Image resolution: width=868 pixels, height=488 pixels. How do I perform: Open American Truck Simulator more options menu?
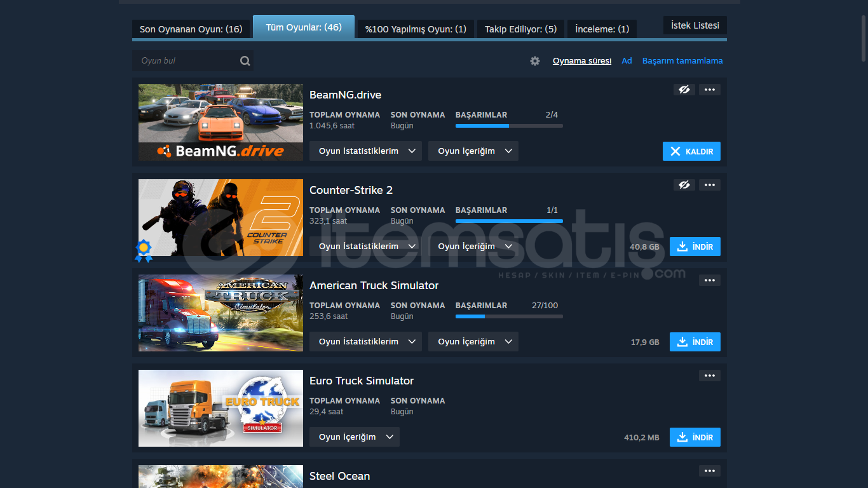coord(710,280)
